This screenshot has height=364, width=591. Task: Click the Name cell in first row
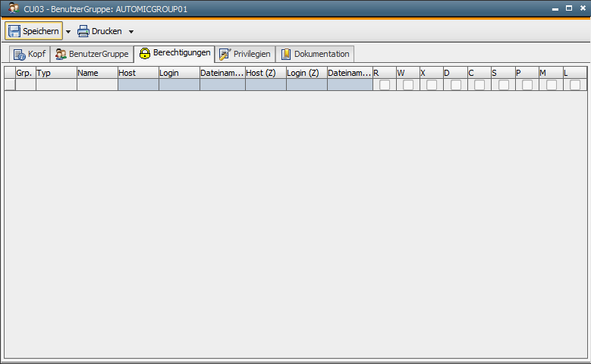point(97,85)
